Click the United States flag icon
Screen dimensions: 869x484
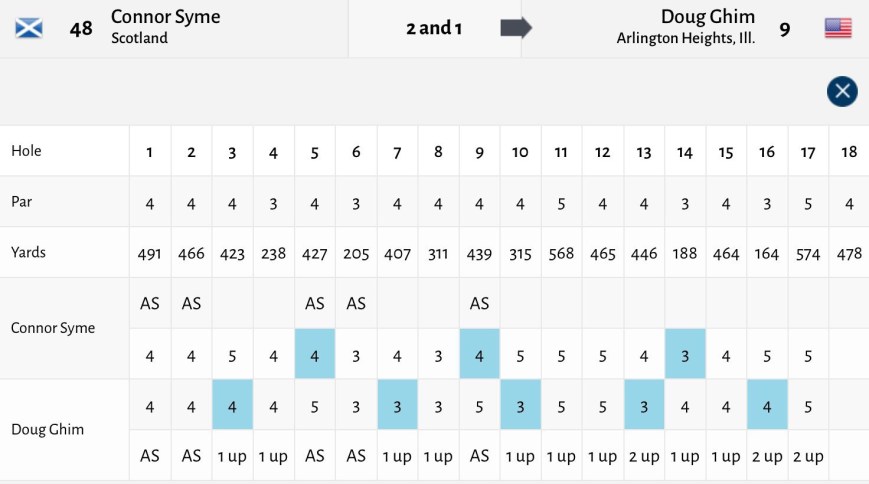(838, 28)
